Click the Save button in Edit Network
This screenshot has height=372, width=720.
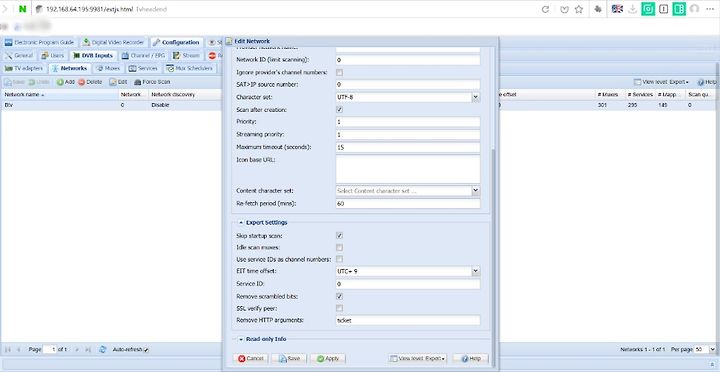point(289,359)
